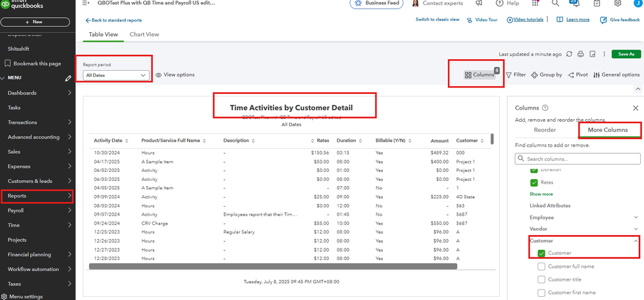Check the Customer title checkbox
The height and width of the screenshot is (300, 644).
click(x=542, y=280)
